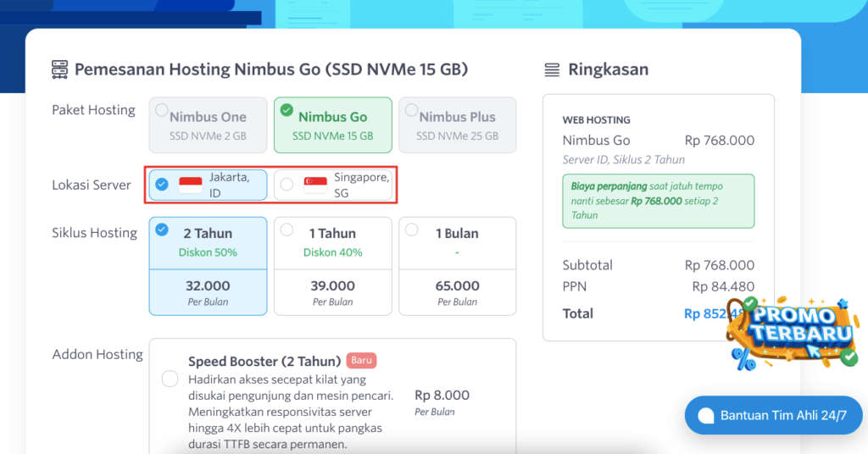
Task: Click the Indonesia flag icon
Action: click(x=191, y=185)
